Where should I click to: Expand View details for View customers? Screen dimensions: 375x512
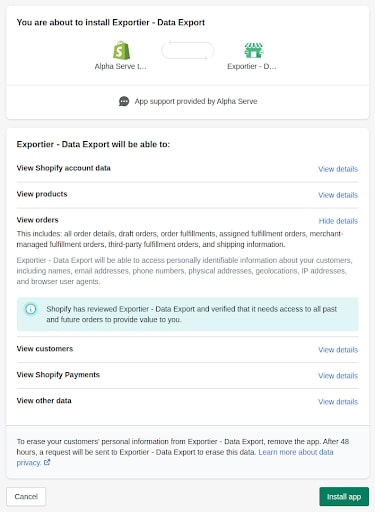coord(338,350)
